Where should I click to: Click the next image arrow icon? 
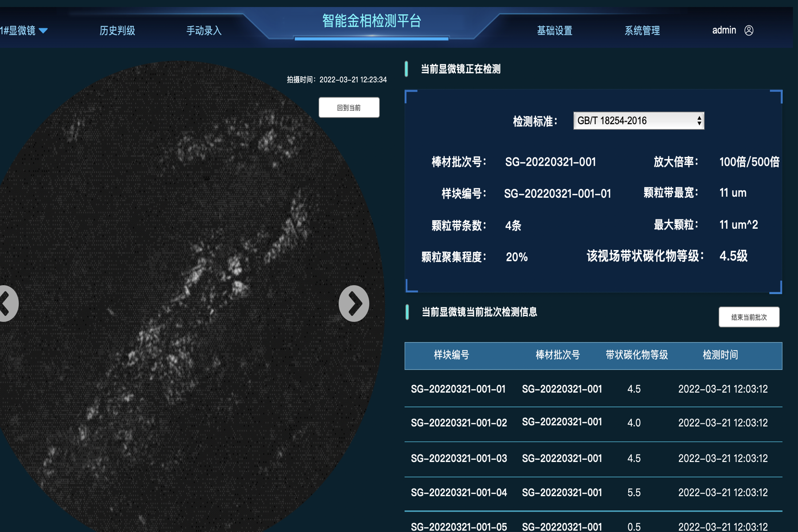click(354, 304)
